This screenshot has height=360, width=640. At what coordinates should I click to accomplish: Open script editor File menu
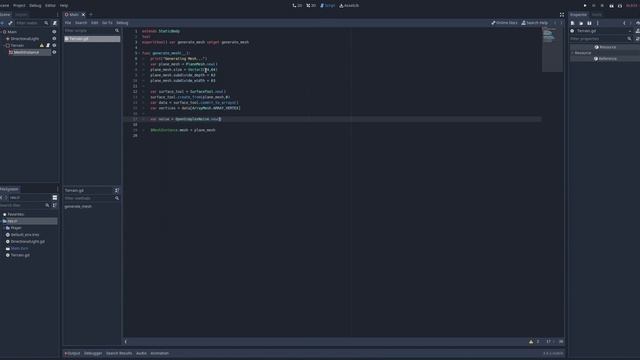click(68, 23)
